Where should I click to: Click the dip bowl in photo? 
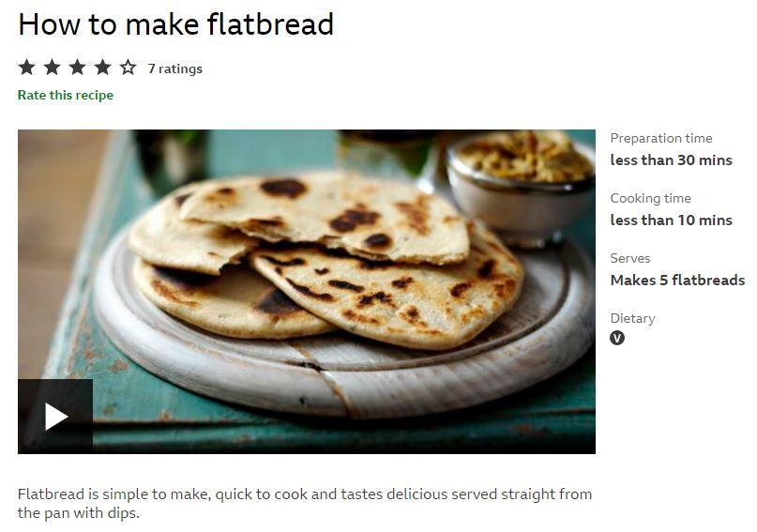tap(522, 186)
